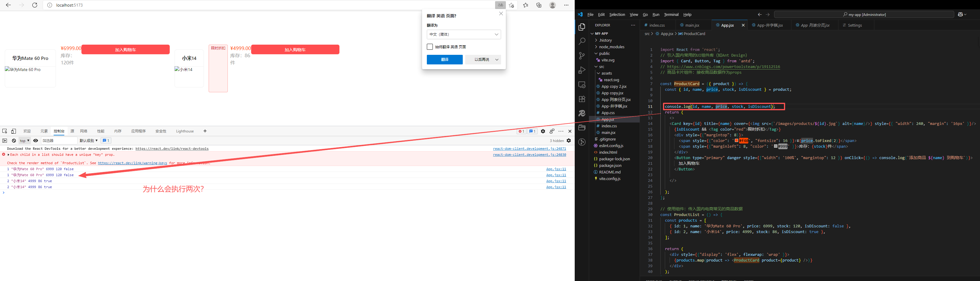Open Run and Debug view in VS Code
Screen dimensions: 980x281
coord(582,70)
